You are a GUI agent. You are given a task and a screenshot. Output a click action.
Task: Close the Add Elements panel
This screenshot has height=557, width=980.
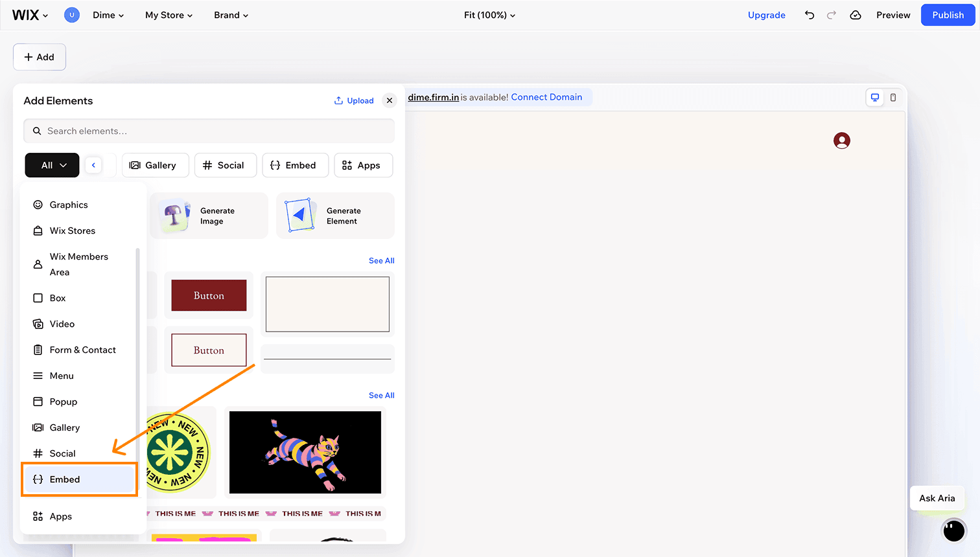pos(390,100)
